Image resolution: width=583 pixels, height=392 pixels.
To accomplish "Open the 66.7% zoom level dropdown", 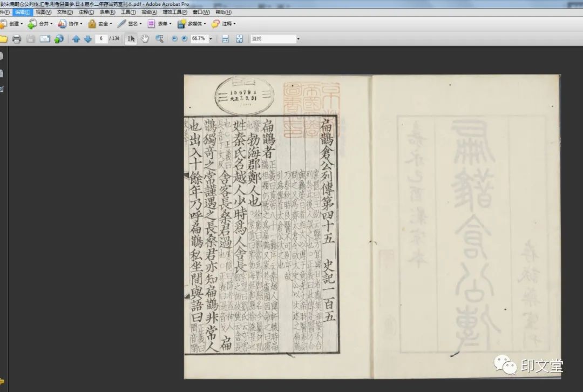I will (x=210, y=39).
